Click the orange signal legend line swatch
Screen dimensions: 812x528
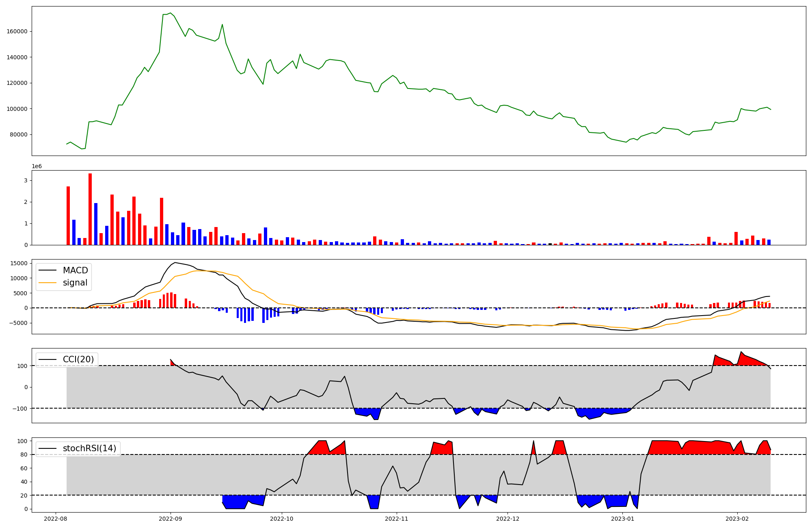[48, 283]
